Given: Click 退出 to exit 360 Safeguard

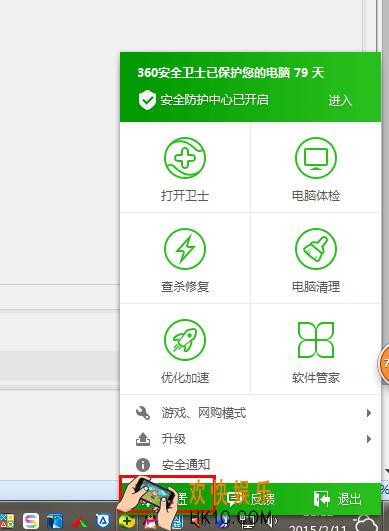Looking at the screenshot, I should pyautogui.click(x=350, y=499).
